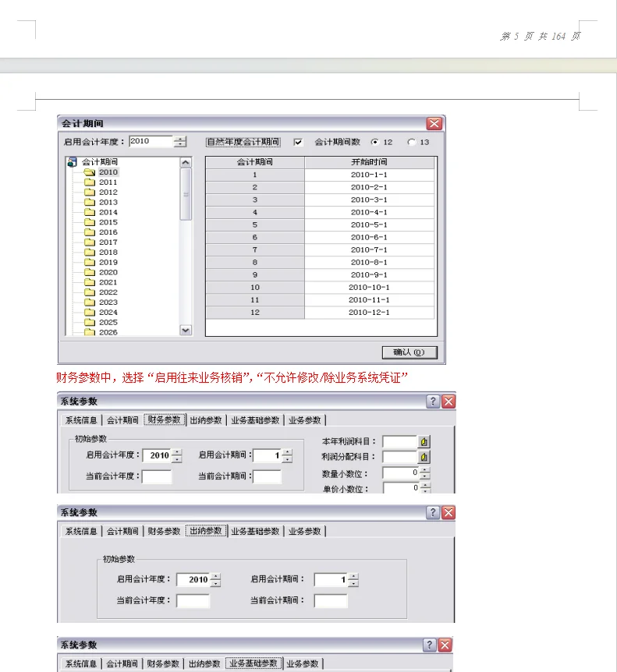Open the 2010 folder in the period tree
This screenshot has height=672, width=617.
(90, 172)
